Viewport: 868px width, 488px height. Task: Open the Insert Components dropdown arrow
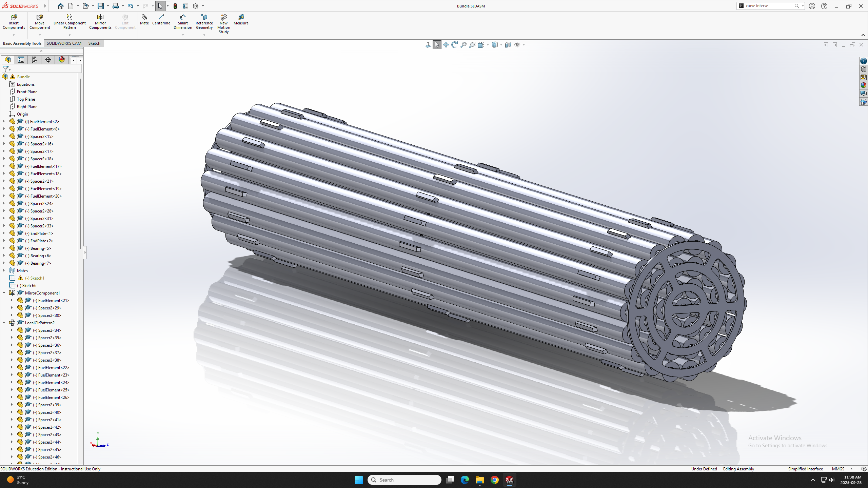[x=14, y=35]
